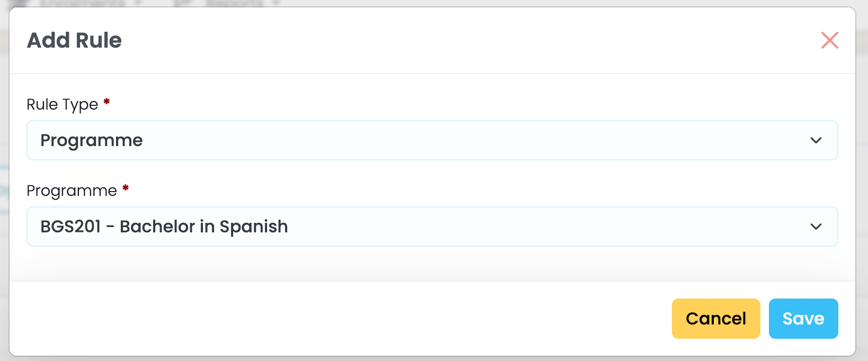
Task: Click the red asterisk next to Programme label
Action: (126, 188)
